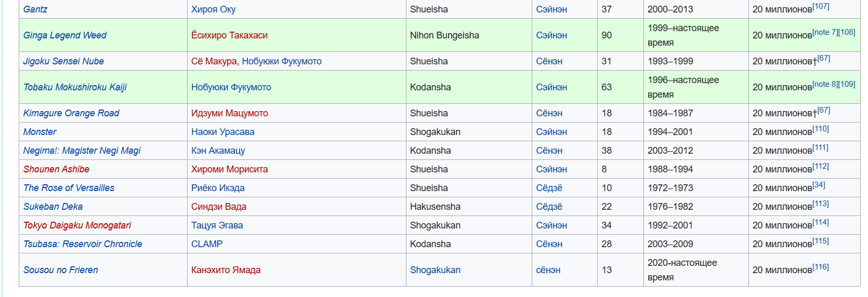
Task: Click Shogakukan link in Frieren row
Action: coord(435,270)
